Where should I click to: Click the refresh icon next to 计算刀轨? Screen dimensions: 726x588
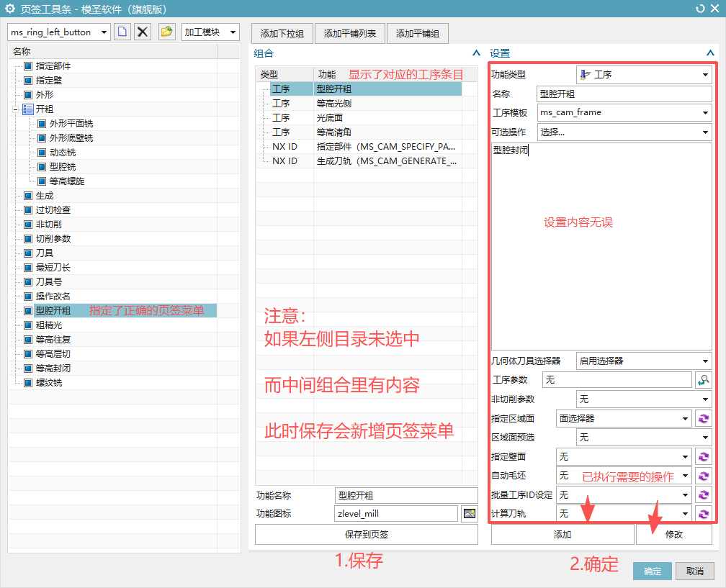pos(704,514)
